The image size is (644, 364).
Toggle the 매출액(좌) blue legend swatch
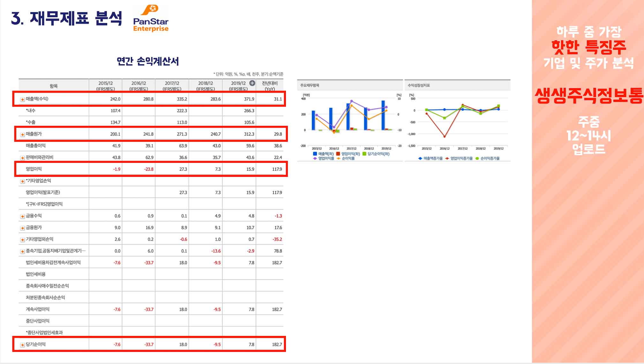pyautogui.click(x=315, y=154)
